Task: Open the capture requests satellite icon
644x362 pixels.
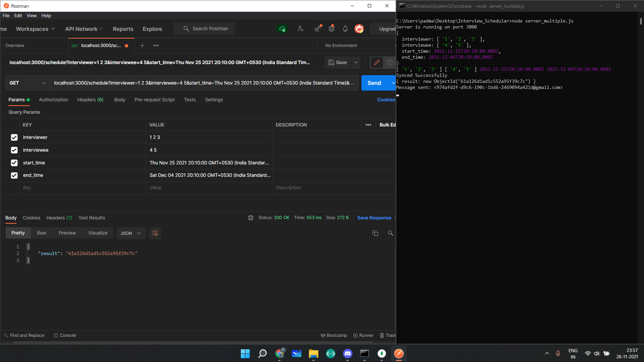Action: click(317, 29)
